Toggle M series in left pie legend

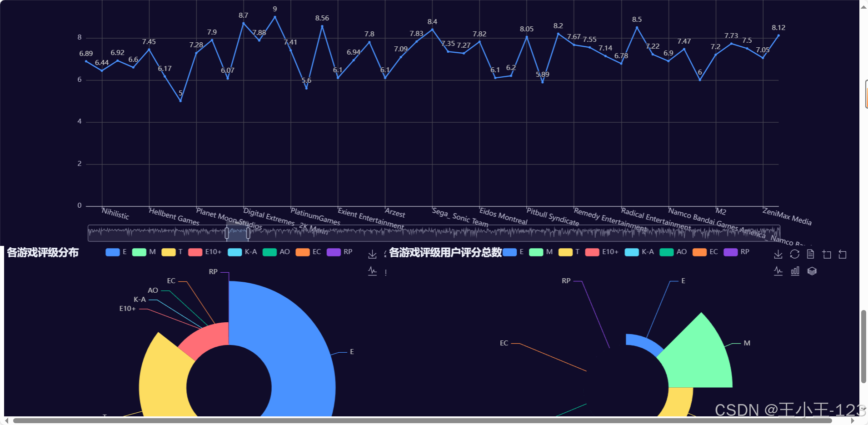pos(144,252)
